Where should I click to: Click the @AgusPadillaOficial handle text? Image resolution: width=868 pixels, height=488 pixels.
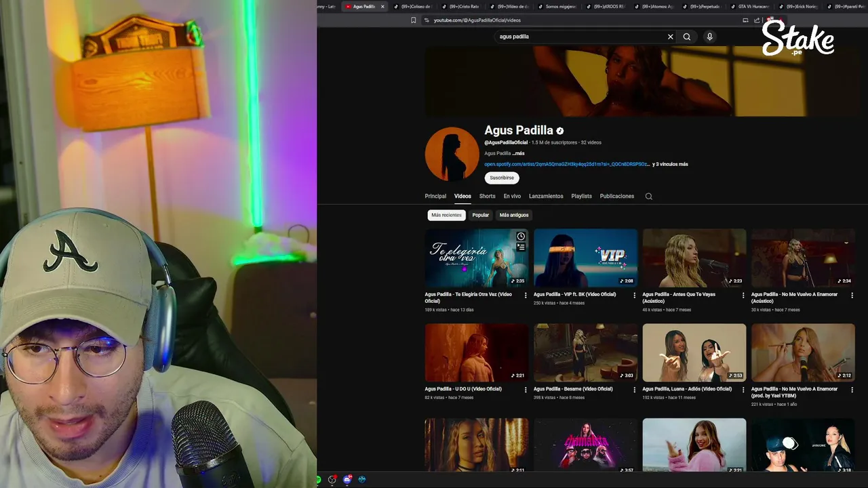click(506, 143)
